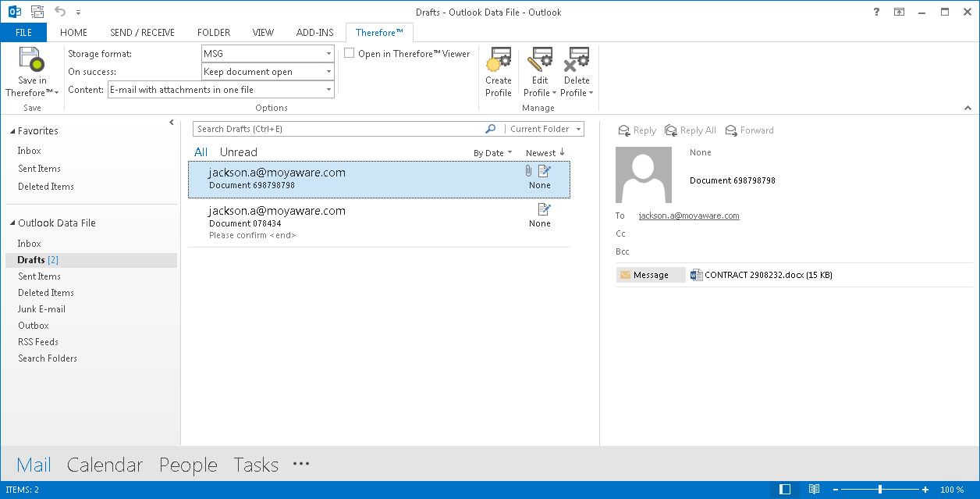This screenshot has width=980, height=499.
Task: Select the Edit Profile tool
Action: (x=538, y=70)
